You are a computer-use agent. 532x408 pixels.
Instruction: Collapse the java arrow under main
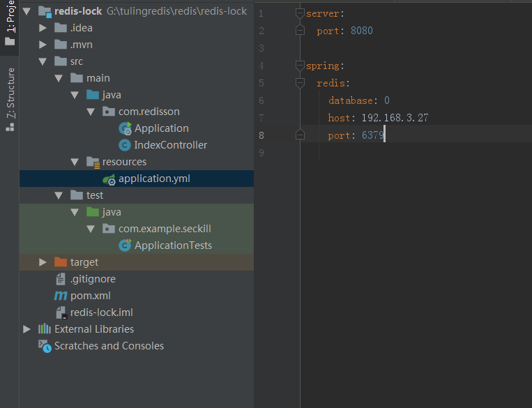click(75, 95)
